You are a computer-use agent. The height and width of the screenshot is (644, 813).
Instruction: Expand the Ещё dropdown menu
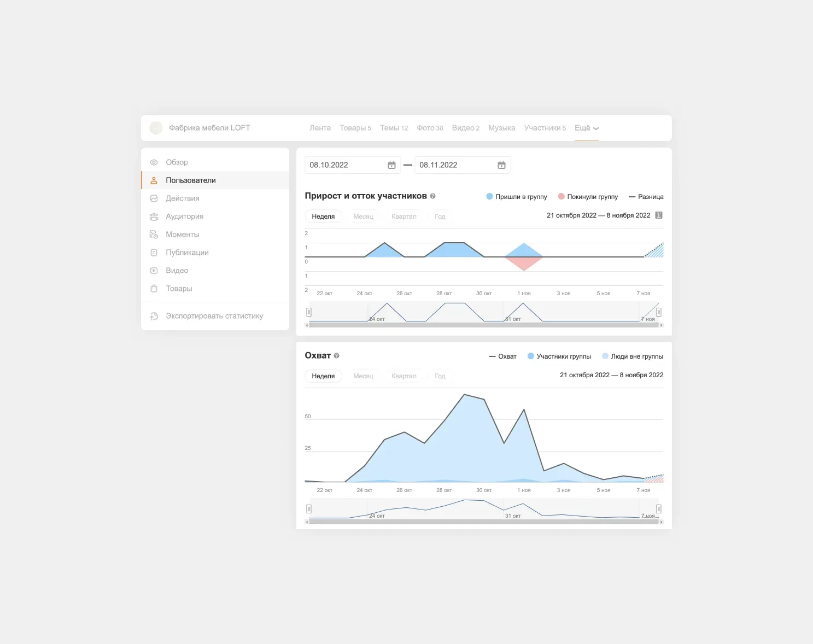tap(587, 128)
